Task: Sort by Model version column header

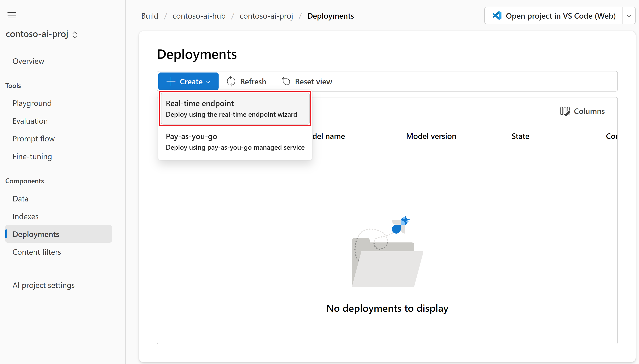Action: (x=431, y=136)
